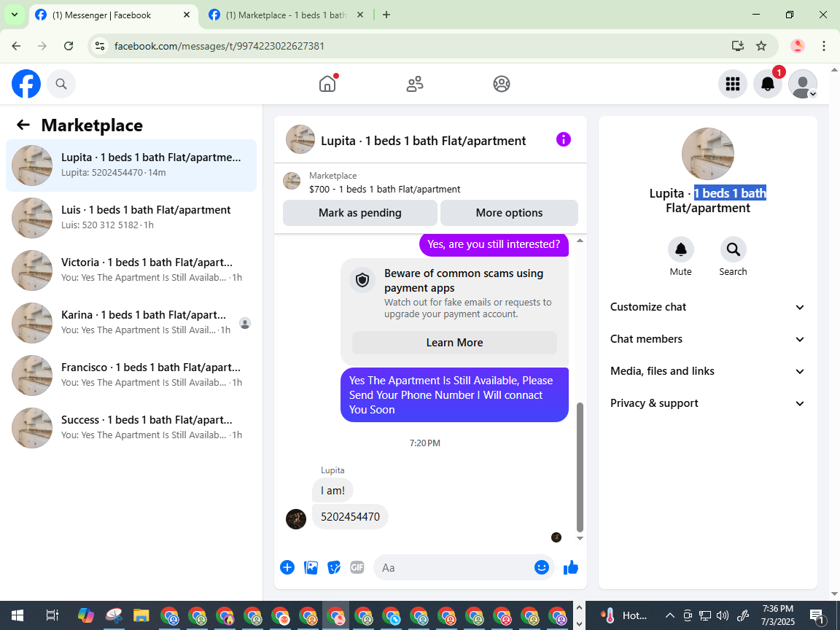
Task: Click the "Yes, are you still interested?" message
Action: coord(494,244)
